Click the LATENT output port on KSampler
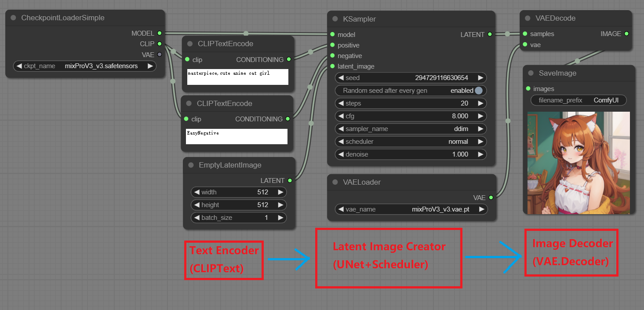The width and height of the screenshot is (644, 310). coord(490,34)
